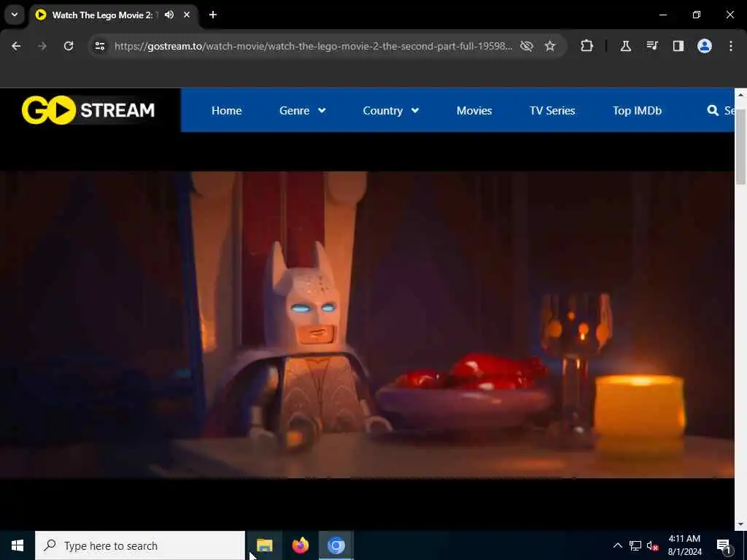747x560 pixels.
Task: Expand the Country dropdown menu
Action: coord(391,111)
